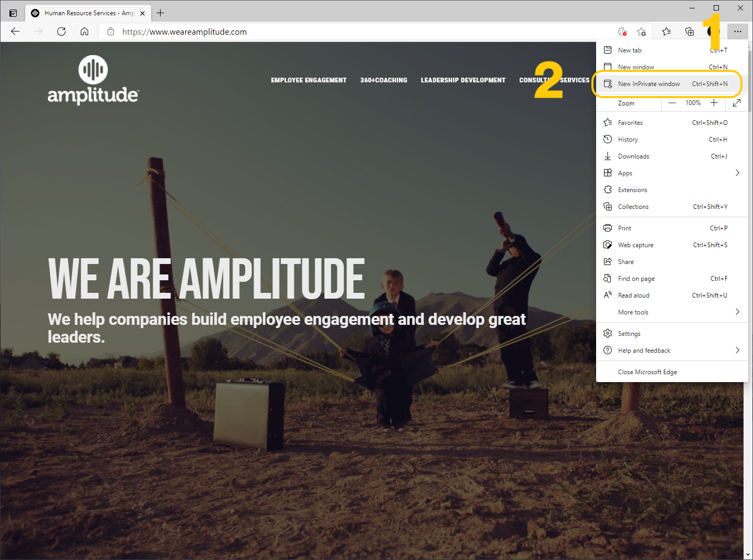Click the page's vertical scrollbar down arrow
Viewport: 753px width, 560px height.
click(748, 554)
